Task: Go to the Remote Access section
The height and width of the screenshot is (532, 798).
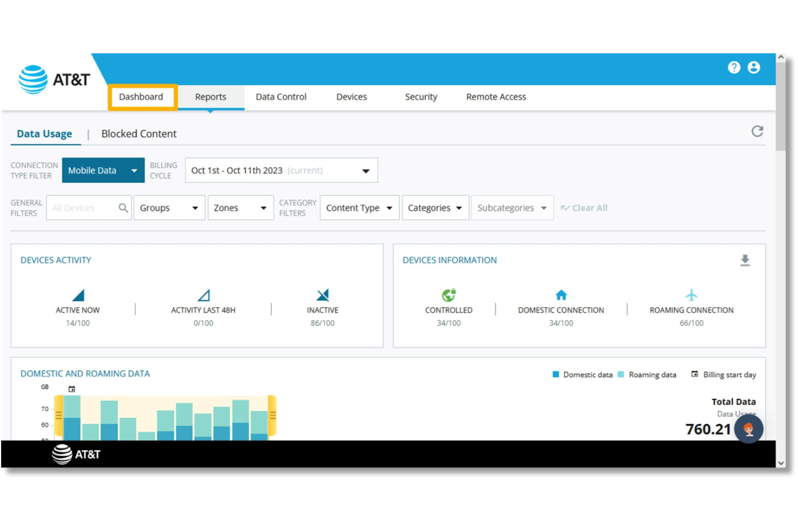Action: tap(496, 96)
